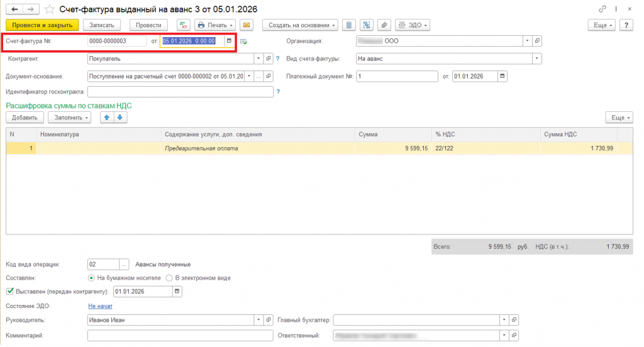Viewport: 644px width, 347px height.
Task: Open calendar picker for invoice date
Action: pos(229,41)
